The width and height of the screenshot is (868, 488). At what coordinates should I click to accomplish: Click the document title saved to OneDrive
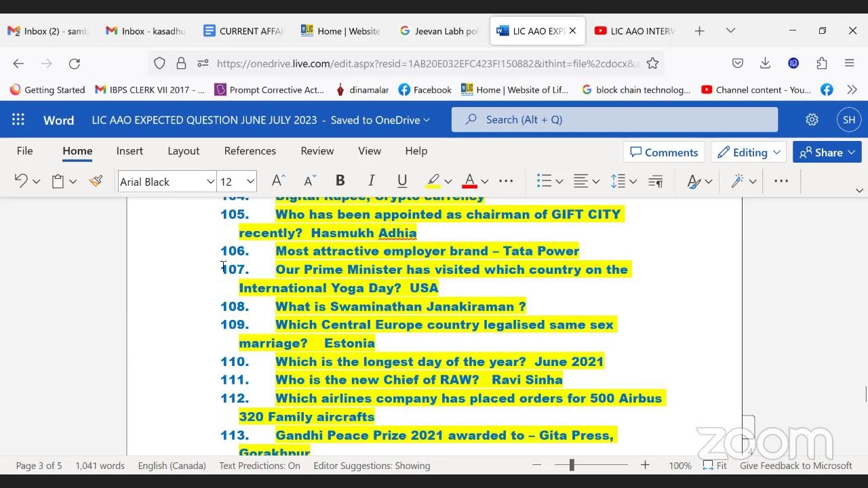tap(261, 120)
